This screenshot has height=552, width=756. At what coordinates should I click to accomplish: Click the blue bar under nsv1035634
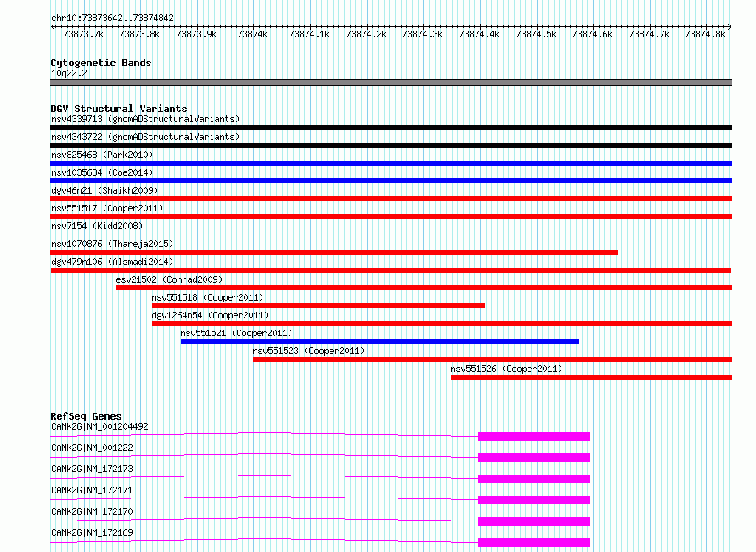pyautogui.click(x=391, y=181)
